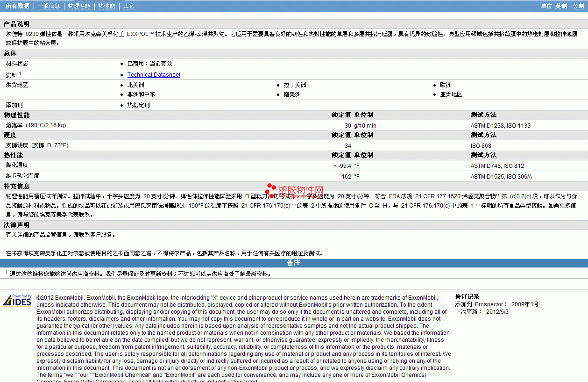588x382 pixels.
Task: Click the 法律声明 section heading
Action: (x=17, y=225)
